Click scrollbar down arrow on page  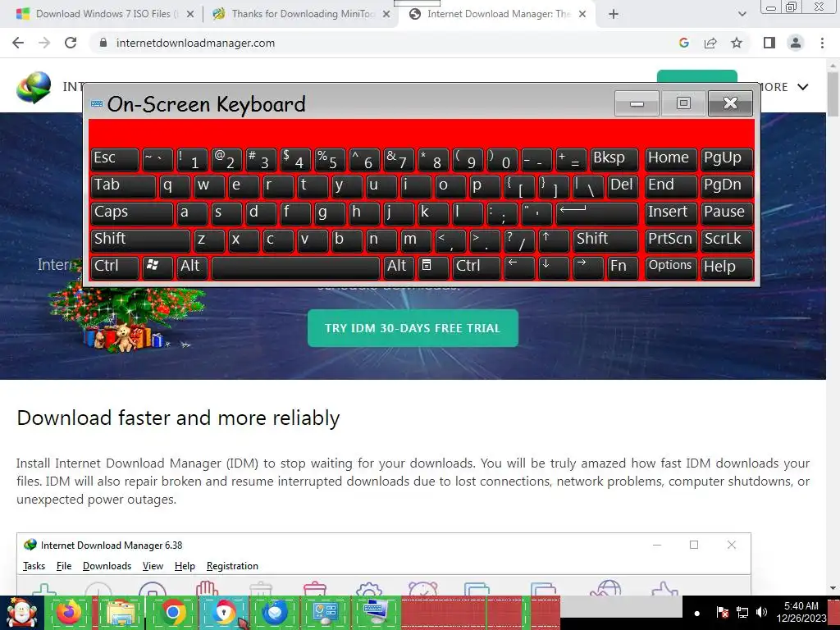(x=833, y=588)
